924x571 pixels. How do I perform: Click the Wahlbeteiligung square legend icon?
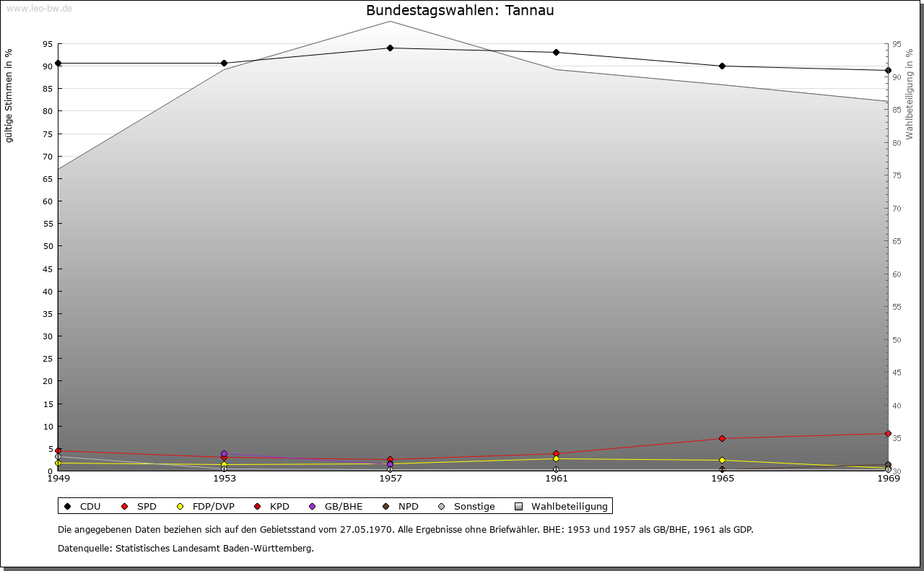tap(519, 507)
